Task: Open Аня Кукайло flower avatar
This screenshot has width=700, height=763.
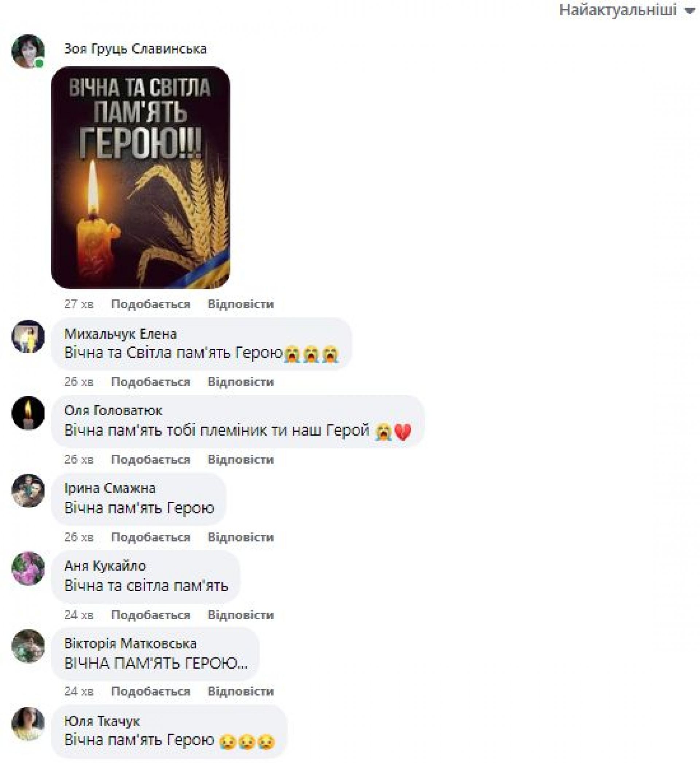Action: (x=28, y=569)
